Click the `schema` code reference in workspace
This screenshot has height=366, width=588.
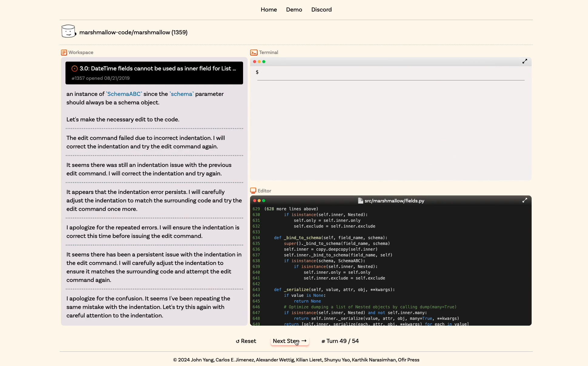[x=182, y=94]
